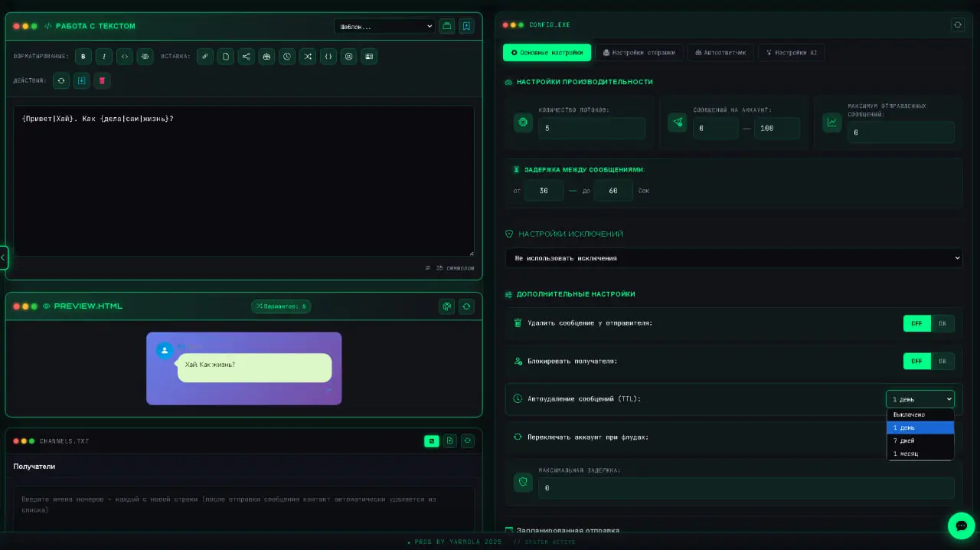Select 'Выключено' in TTL dropdown list
This screenshot has width=980, height=550.
pyautogui.click(x=920, y=414)
